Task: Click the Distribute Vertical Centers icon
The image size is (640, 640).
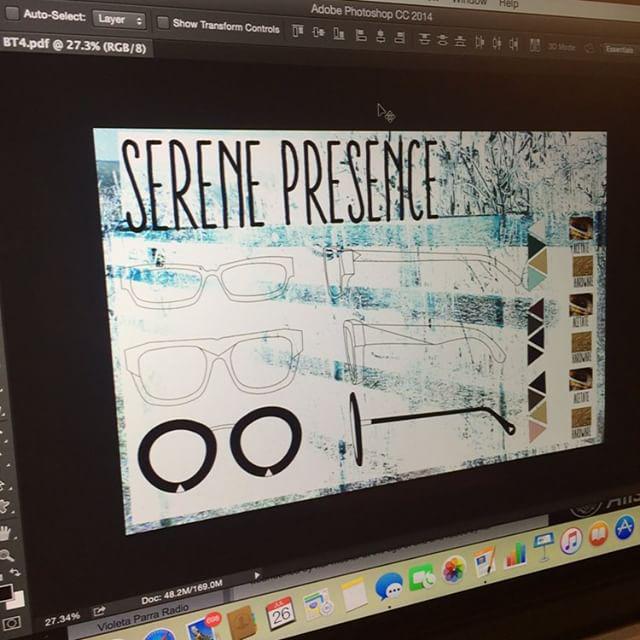Action: click(x=442, y=40)
